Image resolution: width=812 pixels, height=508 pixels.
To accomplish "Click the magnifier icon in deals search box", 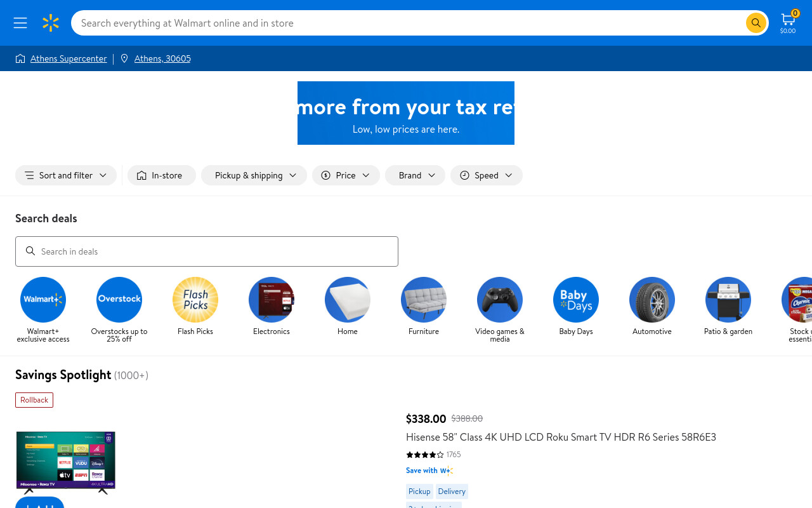I will 30,251.
